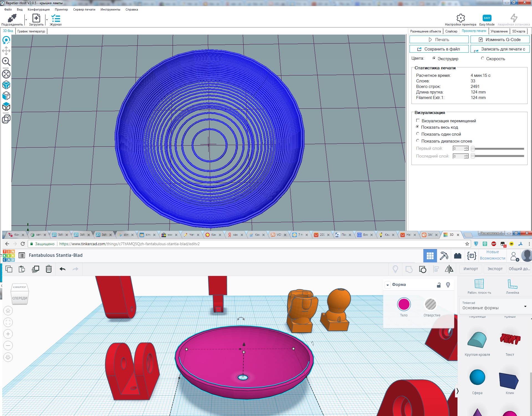Image resolution: width=532 pixels, height=416 pixels.
Task: Click the Tinkercad duplicate icon
Action: (x=35, y=269)
